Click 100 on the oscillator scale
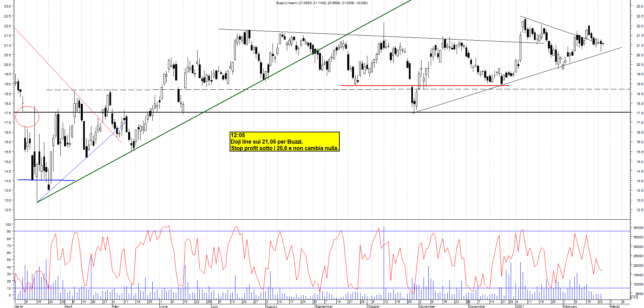 (x=8, y=224)
